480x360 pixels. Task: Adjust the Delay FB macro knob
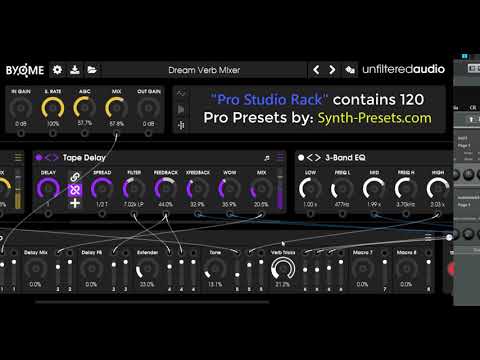(91, 269)
